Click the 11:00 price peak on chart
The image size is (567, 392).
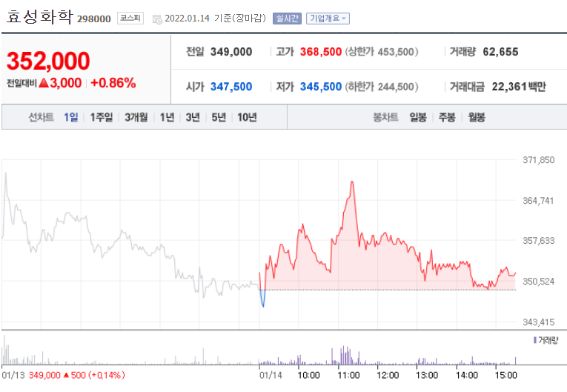click(352, 182)
